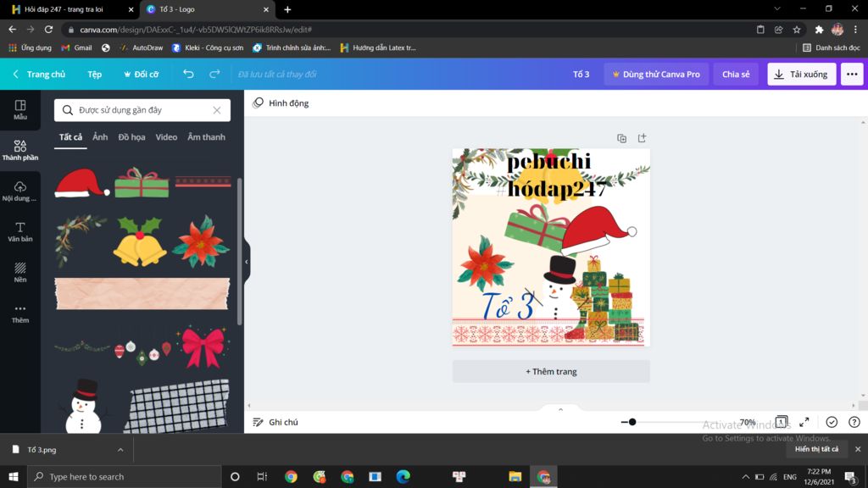868x488 pixels.
Task: Insert the Santa hat element
Action: click(x=82, y=183)
